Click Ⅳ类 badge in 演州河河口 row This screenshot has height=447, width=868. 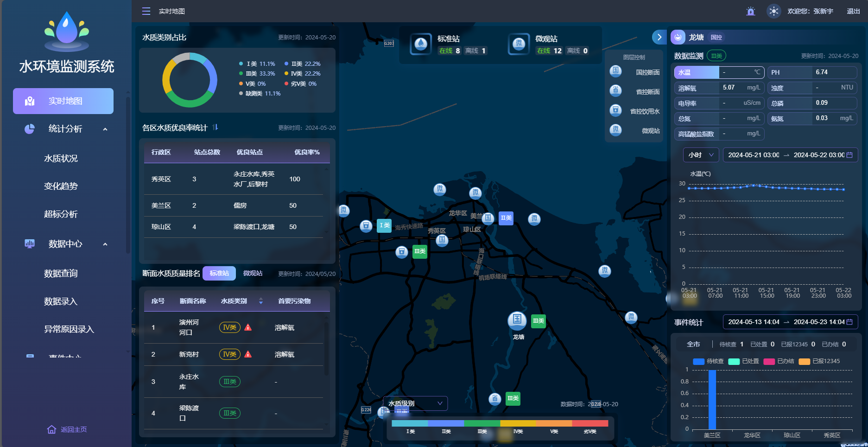click(229, 327)
